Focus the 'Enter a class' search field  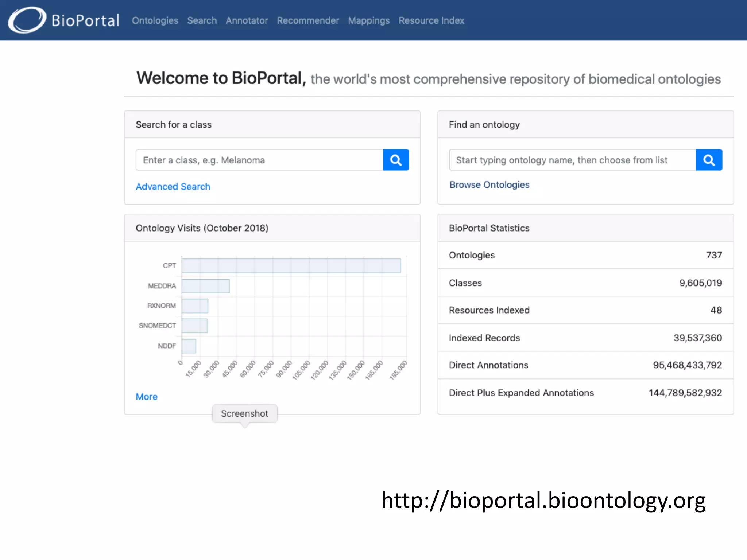click(x=259, y=160)
